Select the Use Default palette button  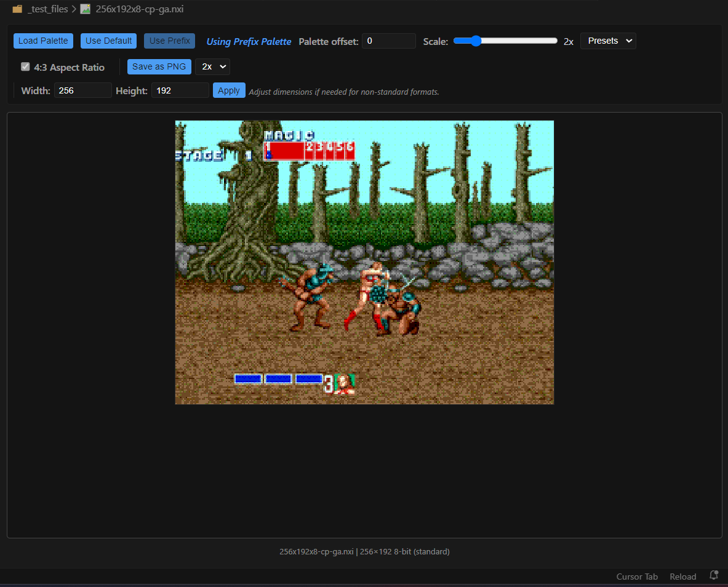(x=109, y=41)
